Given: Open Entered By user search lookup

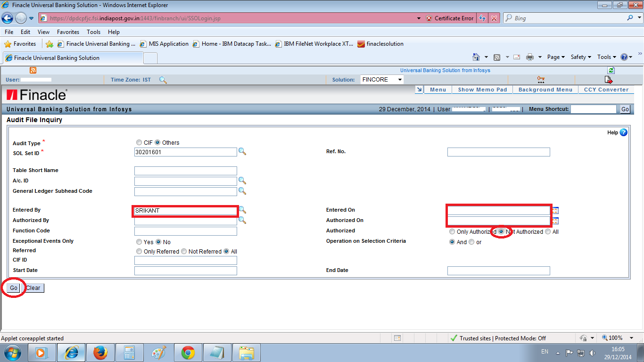Looking at the screenshot, I should click(x=243, y=210).
